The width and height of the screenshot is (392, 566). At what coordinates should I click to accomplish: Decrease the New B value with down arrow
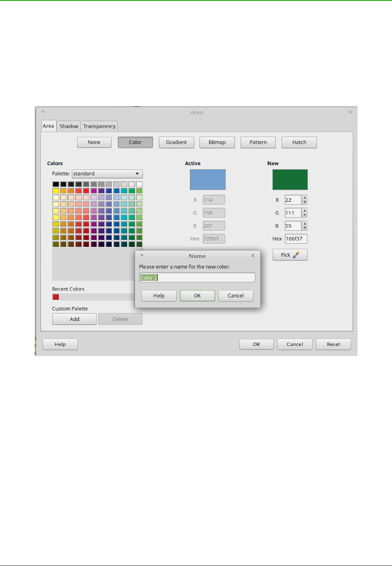coord(305,228)
